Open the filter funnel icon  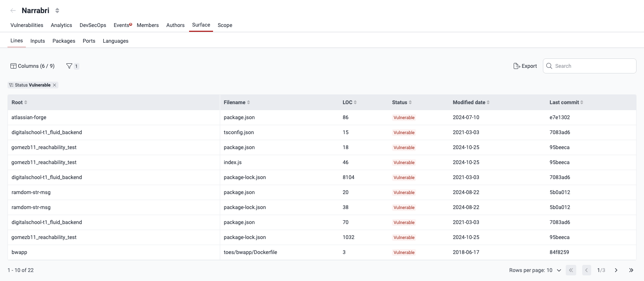[x=69, y=66]
